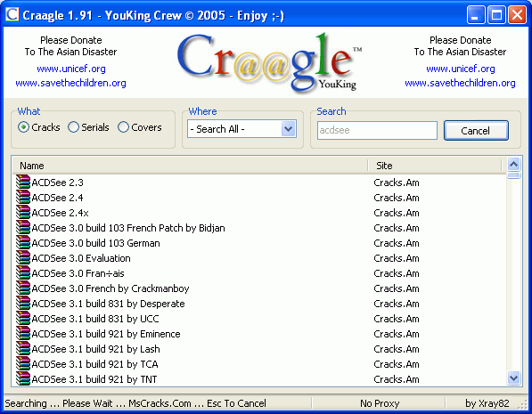Screen dimensions: 532x414
Task: Open the right www.savethechildren.org link
Action: (460, 83)
